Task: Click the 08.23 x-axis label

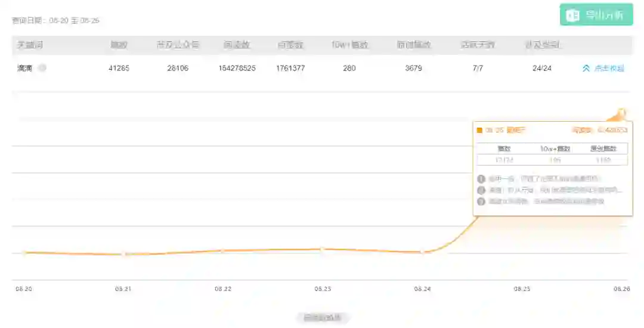Action: (323, 289)
